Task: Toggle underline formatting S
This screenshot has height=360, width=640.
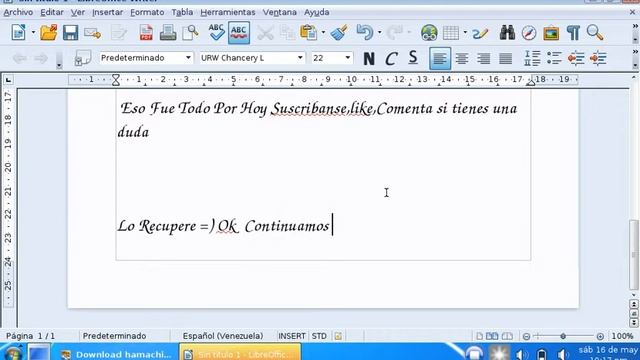Action: pyautogui.click(x=413, y=58)
